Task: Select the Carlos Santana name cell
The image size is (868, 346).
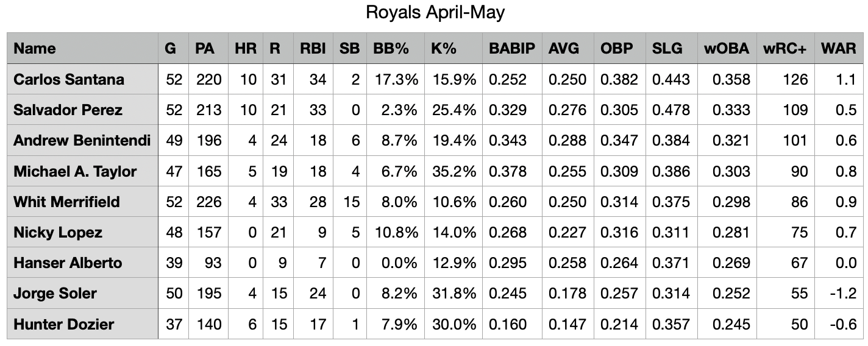Action: (x=69, y=79)
